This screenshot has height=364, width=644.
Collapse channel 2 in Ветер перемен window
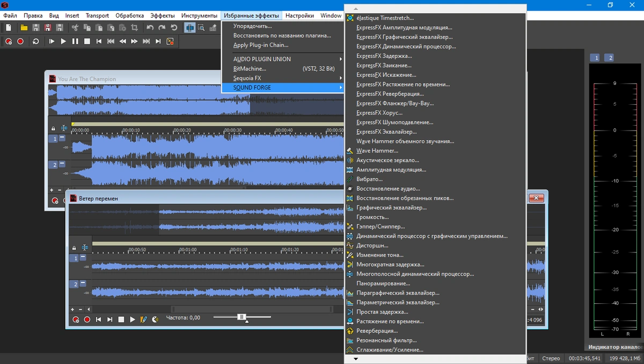(x=83, y=283)
